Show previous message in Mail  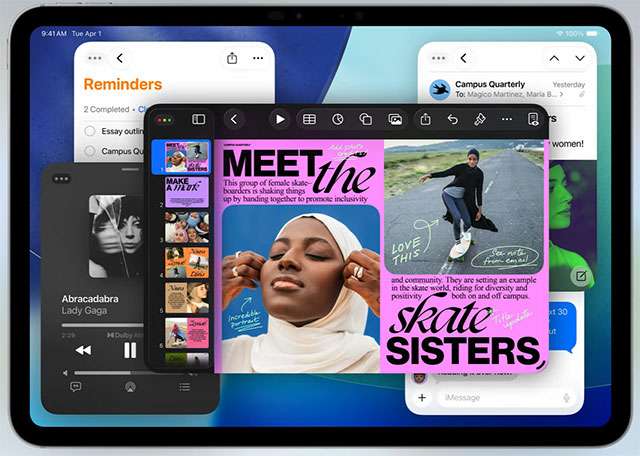[554, 58]
